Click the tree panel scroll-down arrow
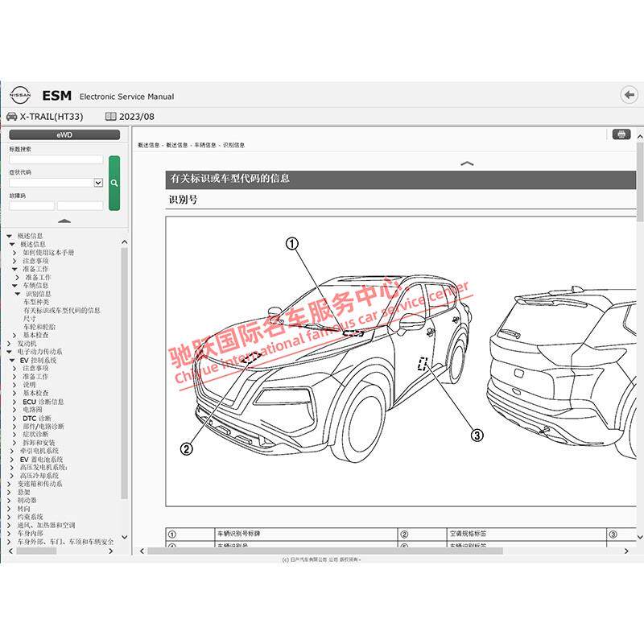This screenshot has width=644, height=644. (125, 537)
